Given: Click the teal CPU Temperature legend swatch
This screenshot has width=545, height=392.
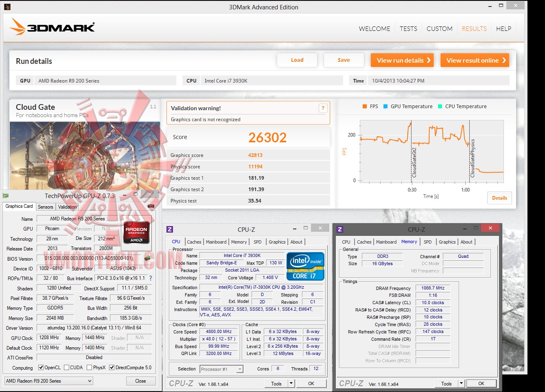Looking at the screenshot, I should [x=440, y=107].
